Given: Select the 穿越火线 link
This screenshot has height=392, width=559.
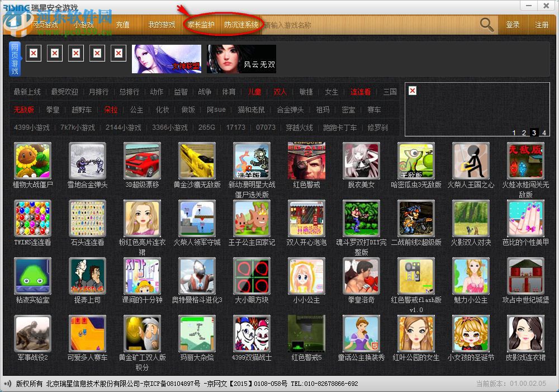Looking at the screenshot, I should click(x=300, y=127).
